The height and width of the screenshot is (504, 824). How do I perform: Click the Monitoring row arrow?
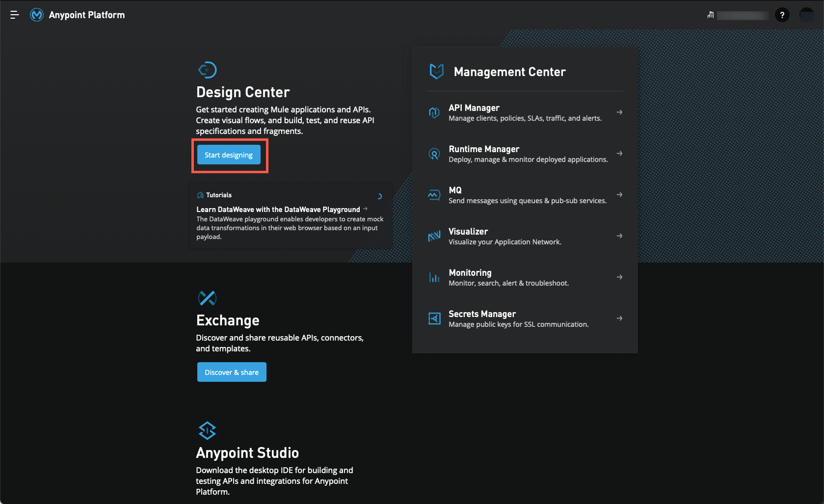point(619,277)
